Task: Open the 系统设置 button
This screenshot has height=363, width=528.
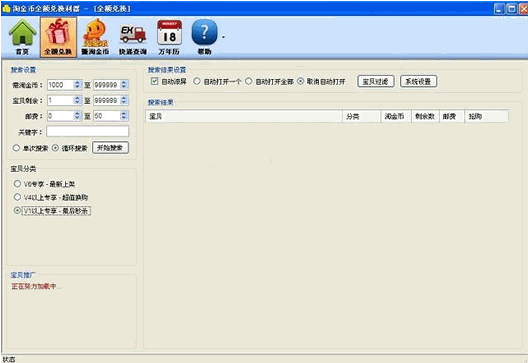Action: coord(418,81)
